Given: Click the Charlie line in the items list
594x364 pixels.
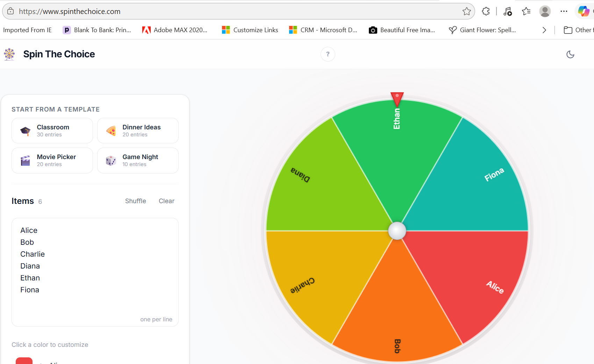Looking at the screenshot, I should pyautogui.click(x=33, y=254).
